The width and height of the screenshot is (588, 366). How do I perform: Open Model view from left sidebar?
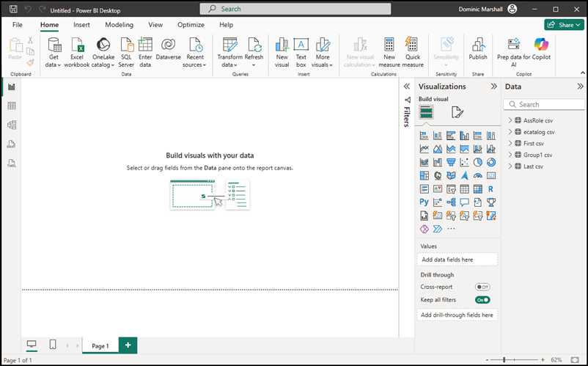(11, 125)
